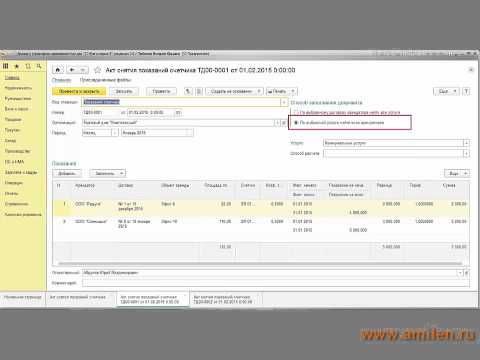Click 'Провести и закрыть' yellow button
This screenshot has height=360, width=480.
click(79, 91)
